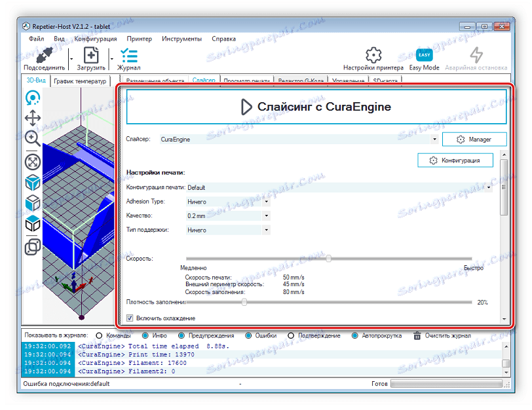Viewport: 532px width, 410px height.
Task: Switch to the 3D-Вид tab
Action: pos(36,81)
